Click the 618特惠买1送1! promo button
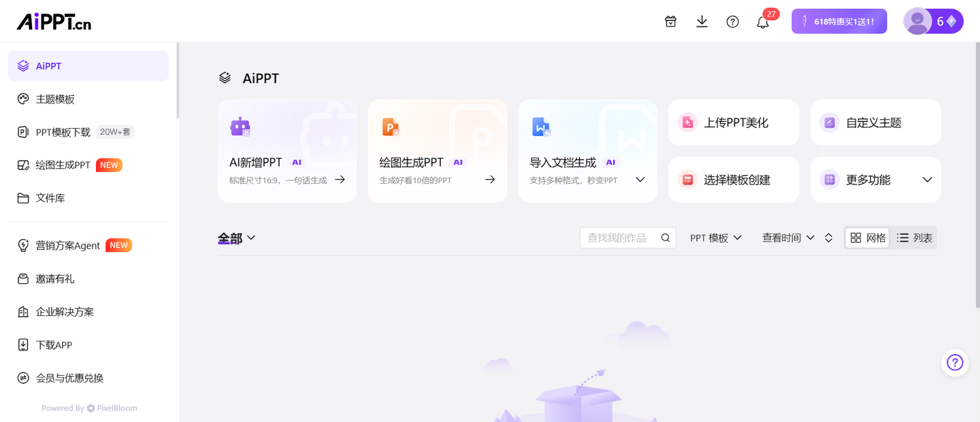This screenshot has width=980, height=422. [x=838, y=21]
